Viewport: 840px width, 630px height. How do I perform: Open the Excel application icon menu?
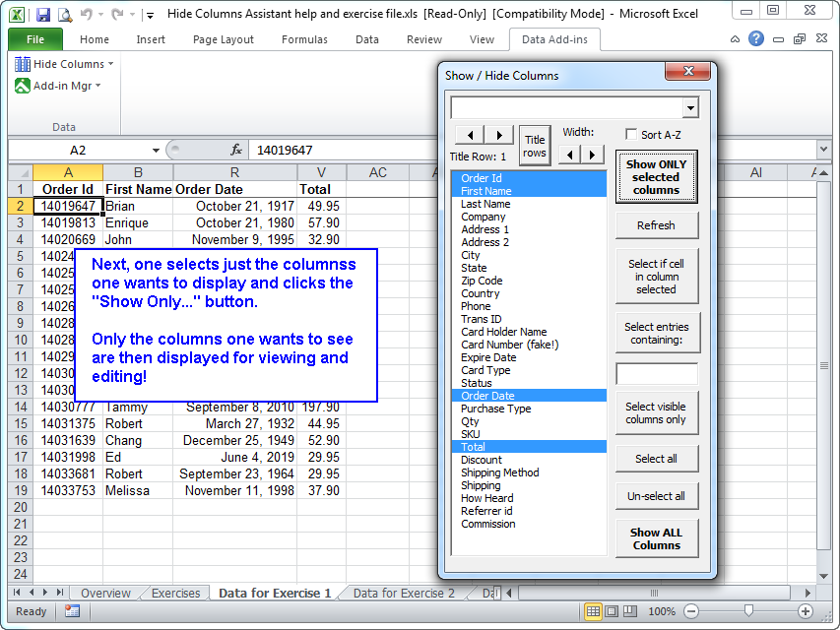(17, 14)
